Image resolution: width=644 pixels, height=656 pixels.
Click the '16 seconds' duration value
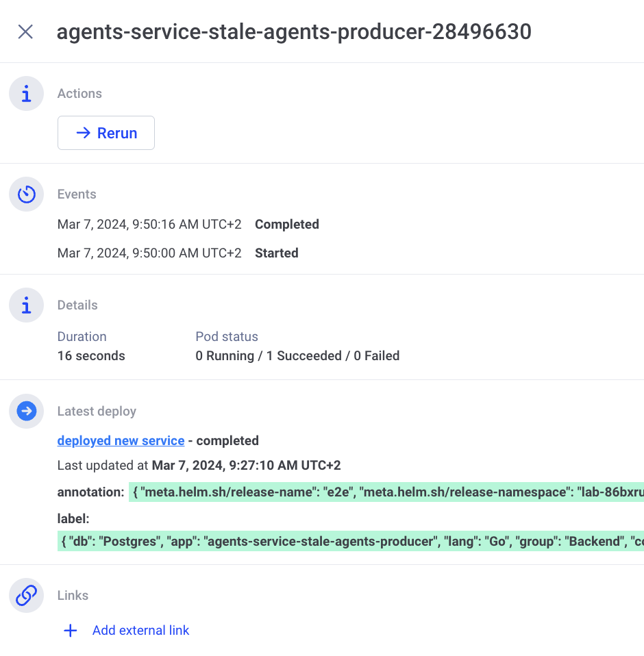pyautogui.click(x=91, y=356)
